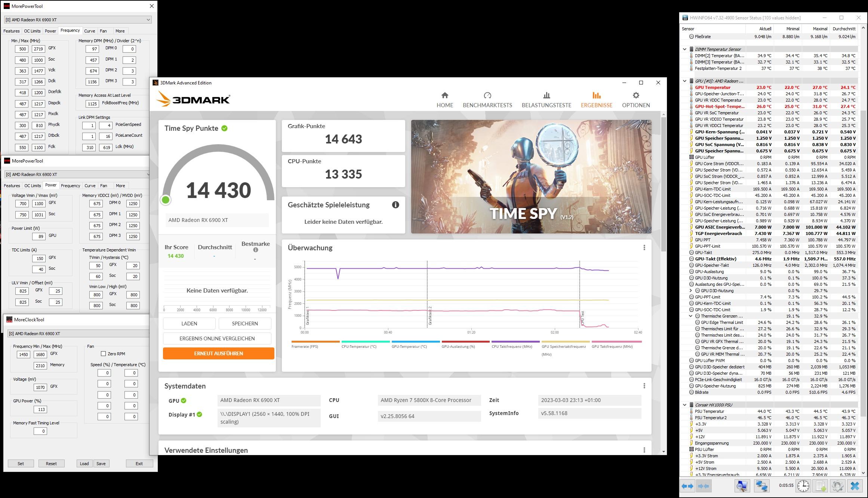Switch to Frequency tab in second MorePowerTool

[x=70, y=186]
